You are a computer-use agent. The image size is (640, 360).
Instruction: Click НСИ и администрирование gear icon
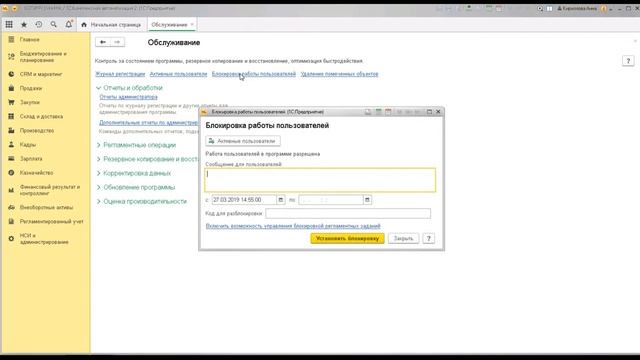click(11, 239)
